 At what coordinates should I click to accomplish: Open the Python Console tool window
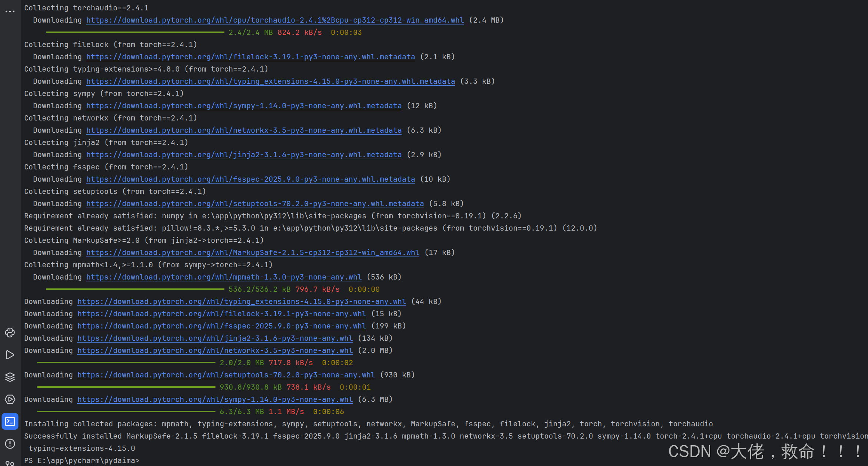(10, 333)
